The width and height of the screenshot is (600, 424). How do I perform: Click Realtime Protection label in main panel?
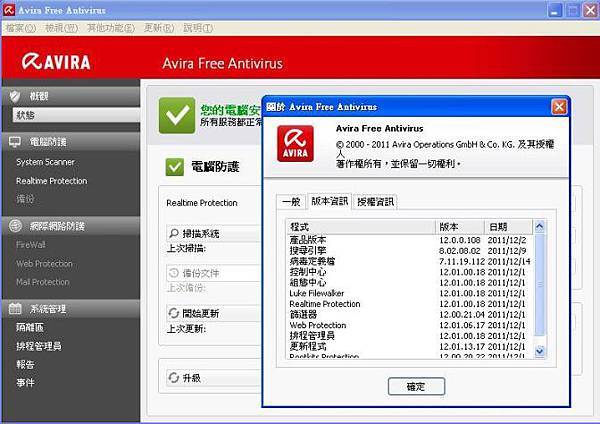pos(202,203)
